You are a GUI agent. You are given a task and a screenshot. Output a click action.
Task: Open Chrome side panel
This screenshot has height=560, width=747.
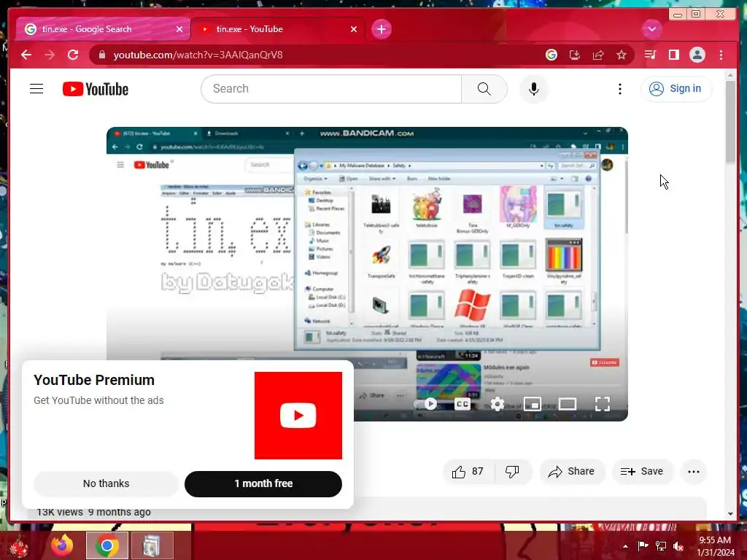coord(673,55)
